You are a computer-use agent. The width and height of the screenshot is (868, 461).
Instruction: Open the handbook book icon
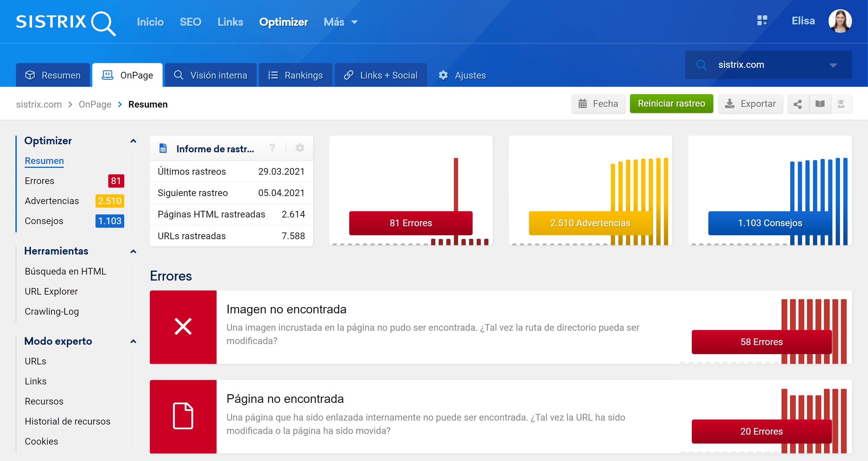[820, 104]
